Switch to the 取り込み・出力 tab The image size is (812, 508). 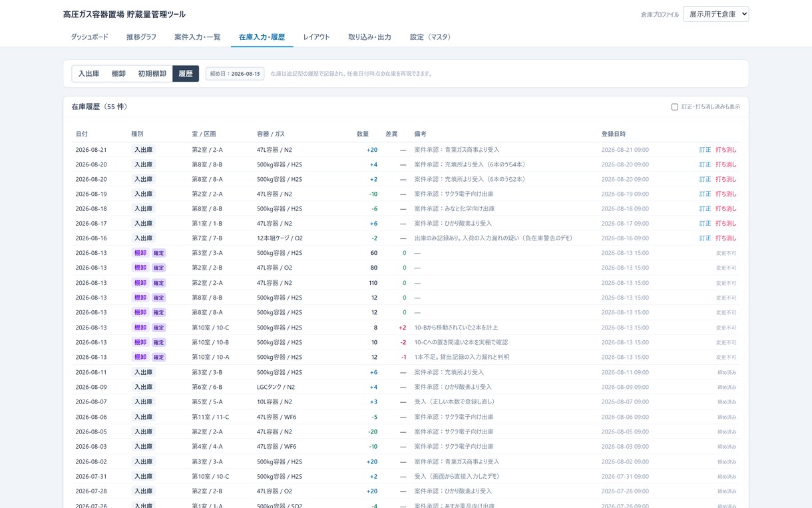369,37
